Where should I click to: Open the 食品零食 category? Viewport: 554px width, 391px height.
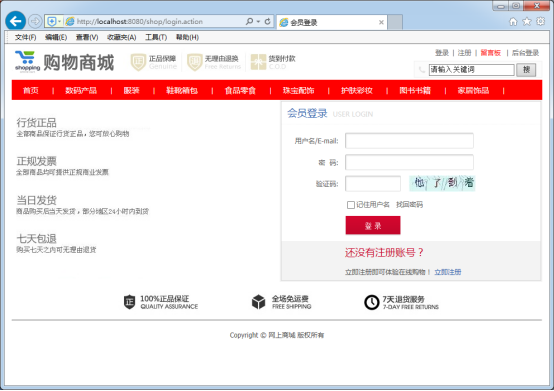click(x=240, y=90)
